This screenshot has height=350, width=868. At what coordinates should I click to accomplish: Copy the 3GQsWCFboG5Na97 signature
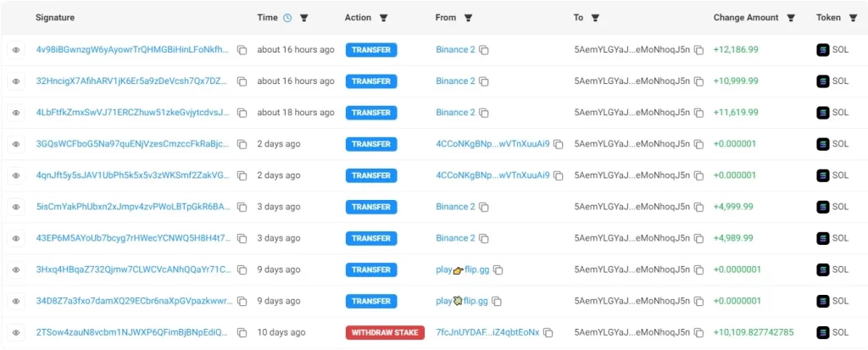[x=242, y=144]
